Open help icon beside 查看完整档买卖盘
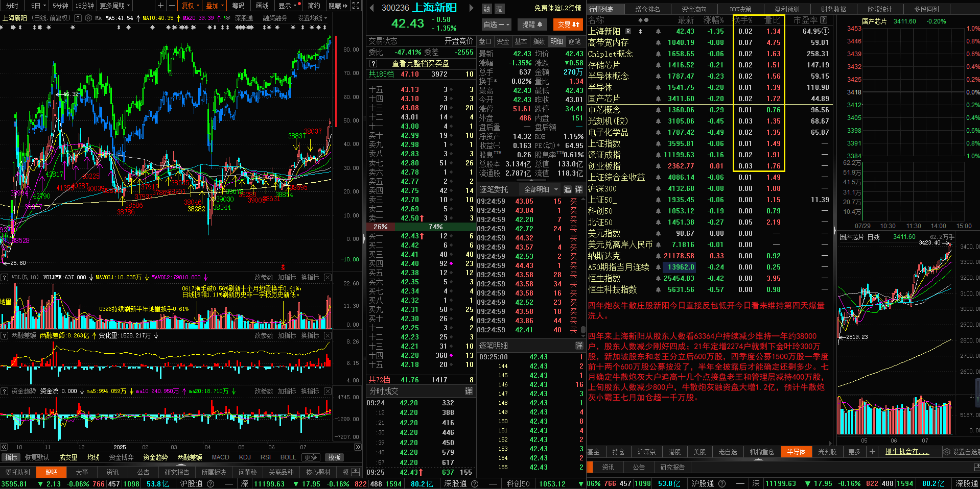Viewport: 980px width, 489px height. click(x=374, y=64)
